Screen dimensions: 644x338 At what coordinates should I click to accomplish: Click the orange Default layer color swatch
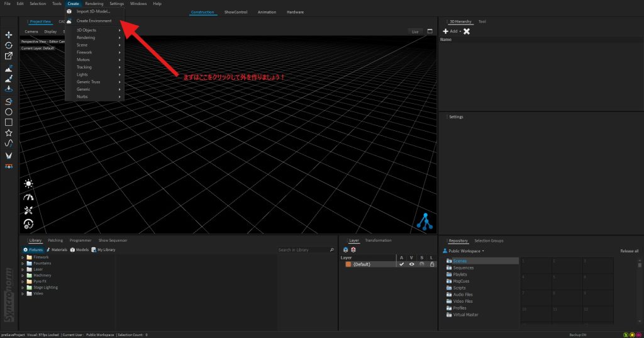pyautogui.click(x=348, y=264)
